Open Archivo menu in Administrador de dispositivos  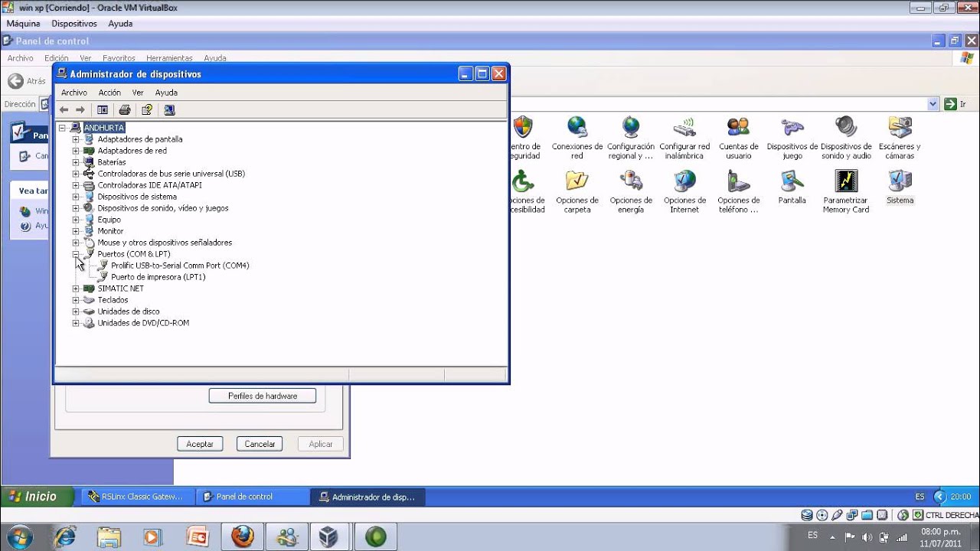pos(74,93)
